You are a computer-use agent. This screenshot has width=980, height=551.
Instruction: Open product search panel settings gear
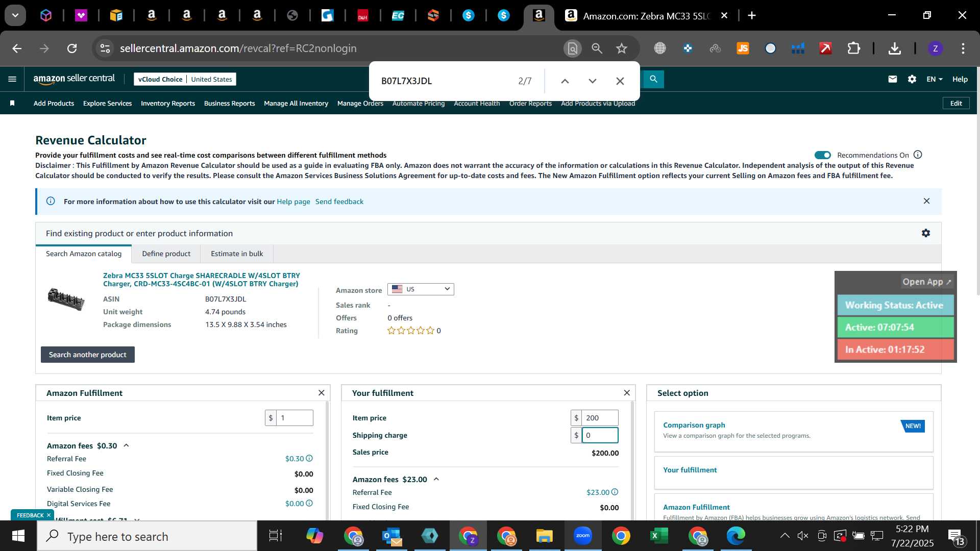click(926, 233)
